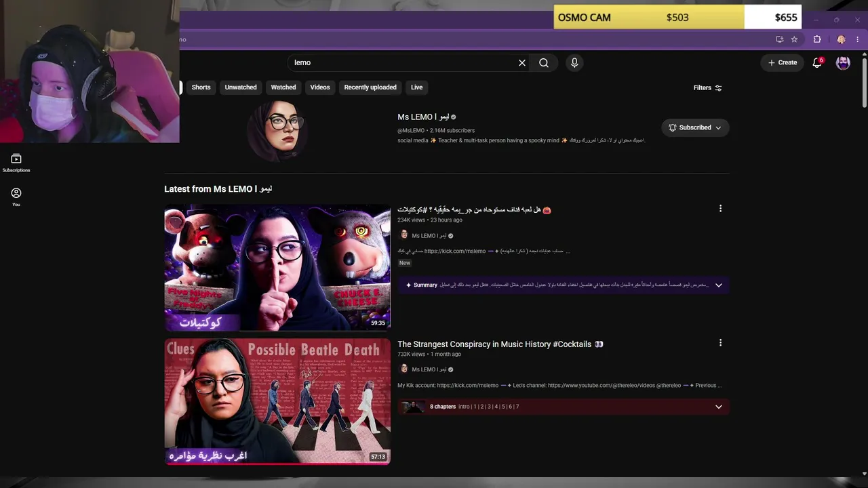Click the small channel avatar under the Conspiracy video

point(404,369)
